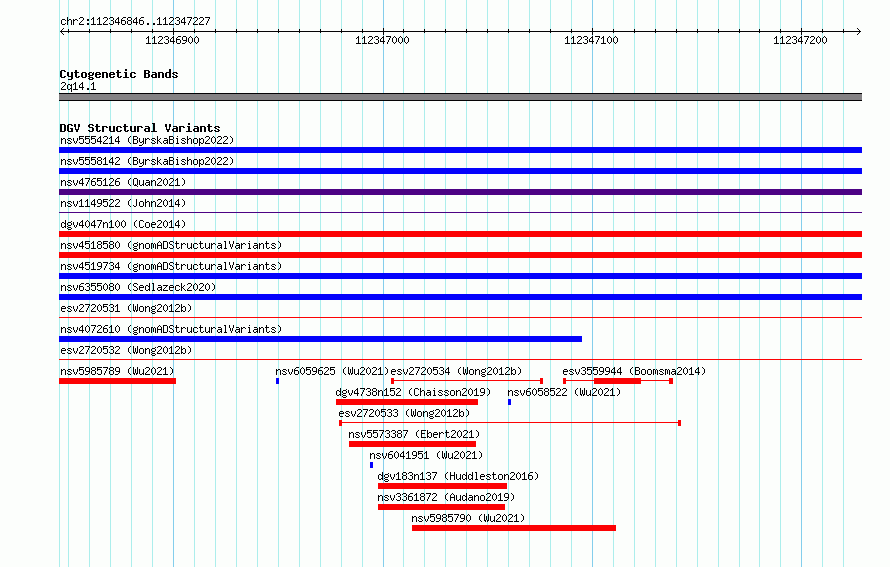The width and height of the screenshot is (890, 567).
Task: Select the small blue marker under nsv6059625
Action: pos(278,381)
